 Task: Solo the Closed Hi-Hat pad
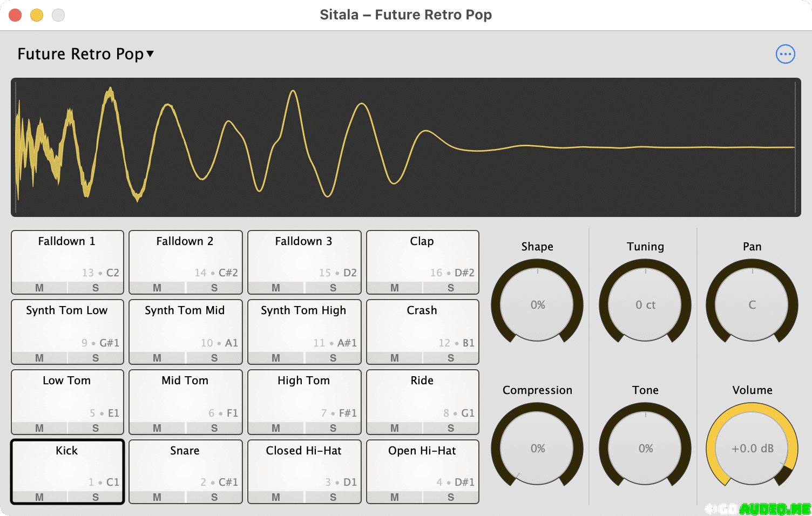(x=333, y=497)
